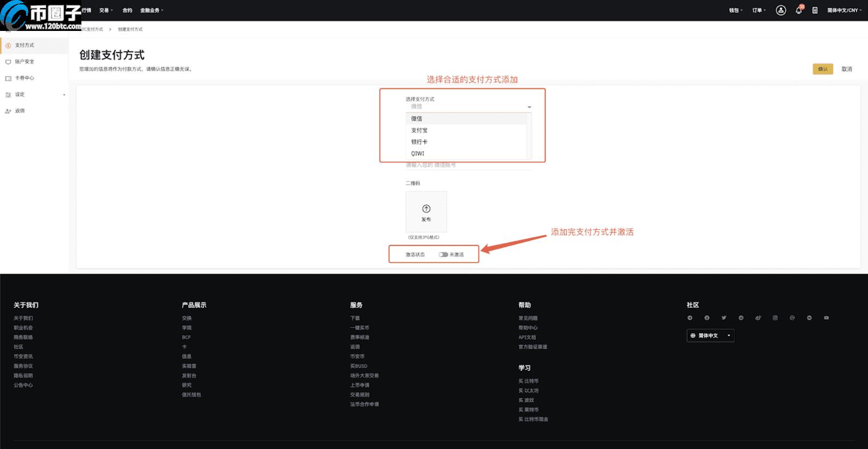Select 支付宝 option in payment list
This screenshot has width=868, height=449.
(466, 130)
